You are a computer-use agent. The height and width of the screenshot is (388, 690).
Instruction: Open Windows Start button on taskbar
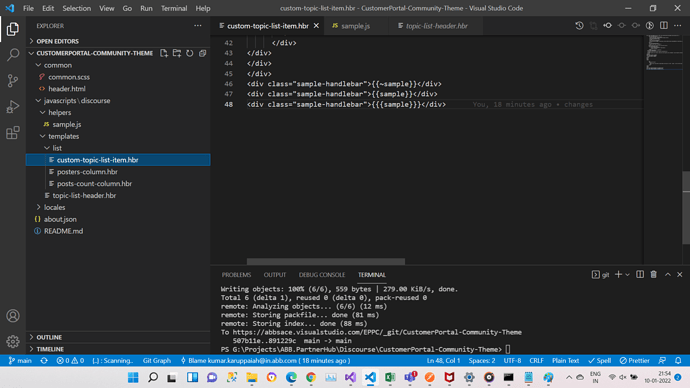(133, 377)
